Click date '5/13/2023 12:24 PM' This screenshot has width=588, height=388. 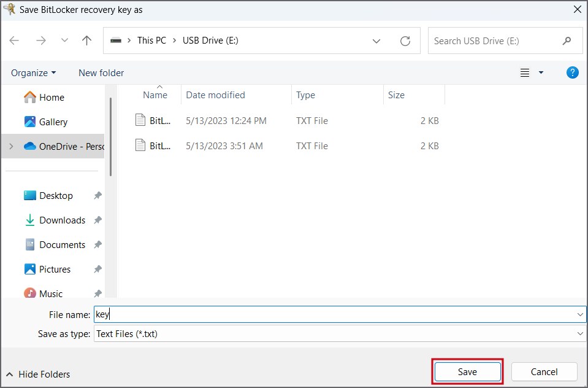tap(226, 120)
